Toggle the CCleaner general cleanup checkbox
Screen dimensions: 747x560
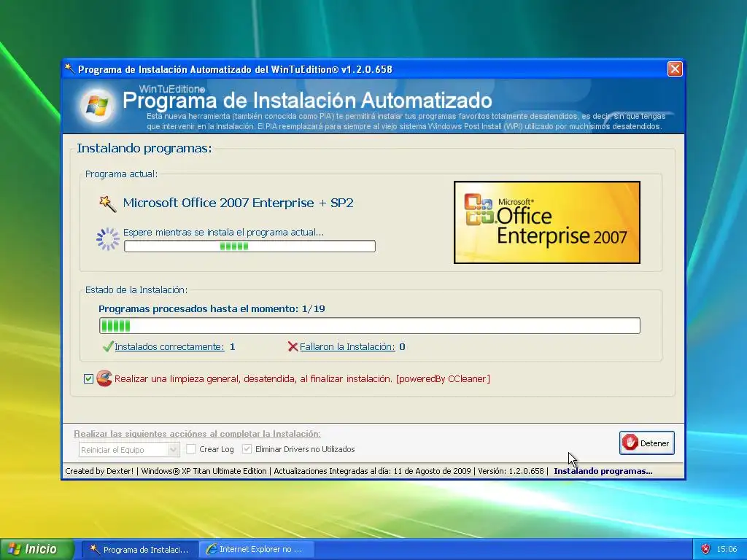88,379
